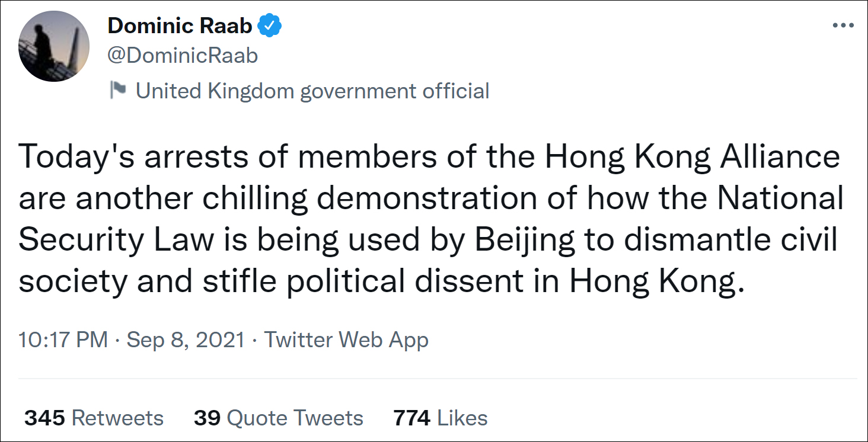Show the 39 Quote Tweets
The height and width of the screenshot is (442, 868).
(278, 418)
